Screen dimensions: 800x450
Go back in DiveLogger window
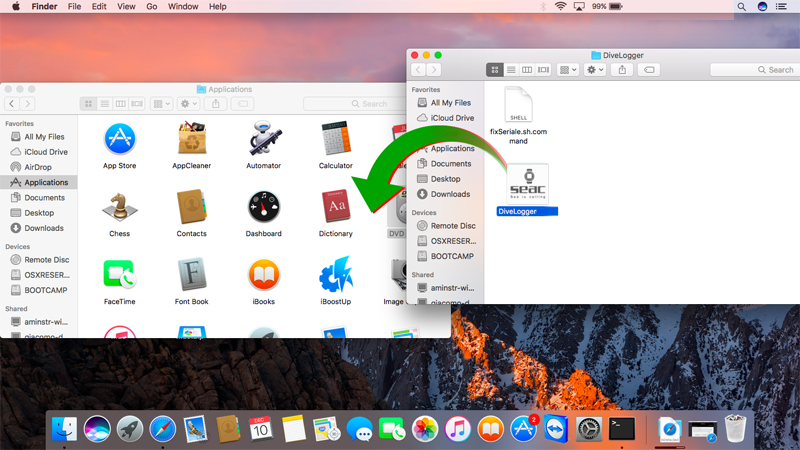(418, 70)
